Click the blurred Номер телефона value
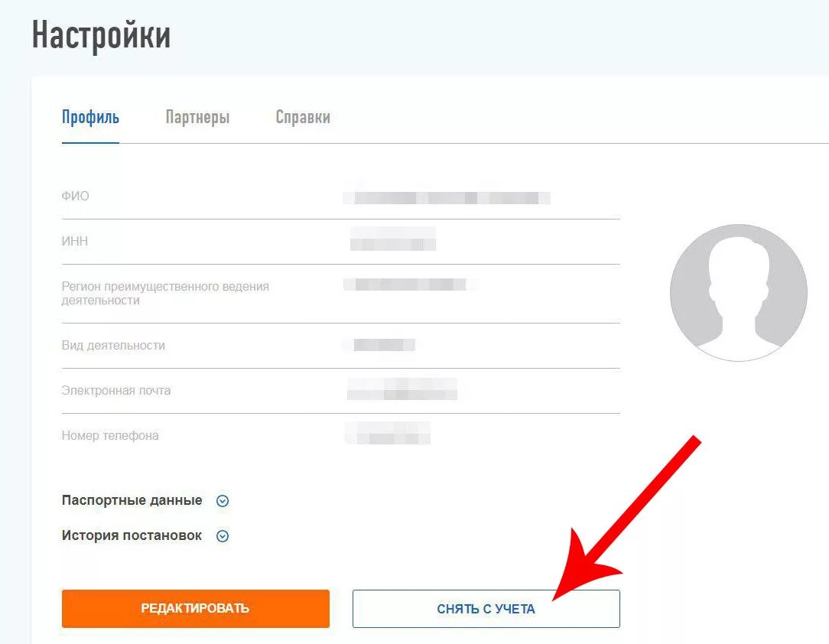Image resolution: width=829 pixels, height=644 pixels. click(388, 433)
